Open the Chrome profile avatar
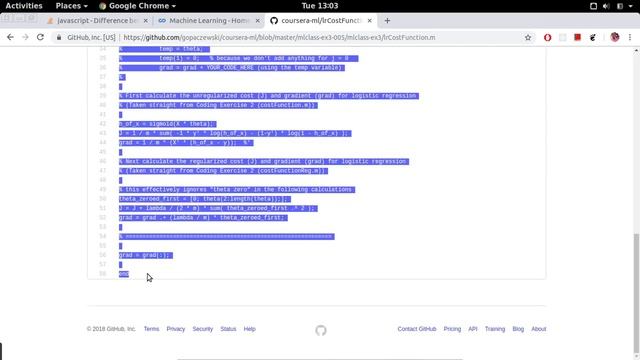Image resolution: width=640 pixels, height=360 pixels. tap(615, 37)
